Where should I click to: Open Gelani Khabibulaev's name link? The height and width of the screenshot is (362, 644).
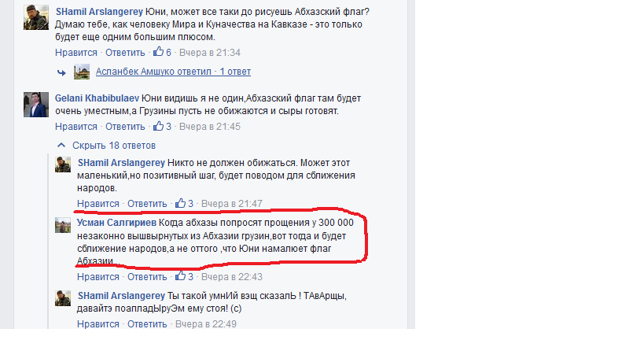pyautogui.click(x=97, y=98)
